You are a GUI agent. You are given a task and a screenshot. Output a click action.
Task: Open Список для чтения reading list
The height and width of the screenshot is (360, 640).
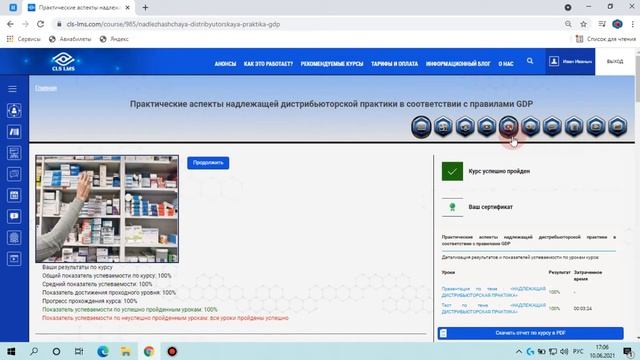[x=606, y=39]
